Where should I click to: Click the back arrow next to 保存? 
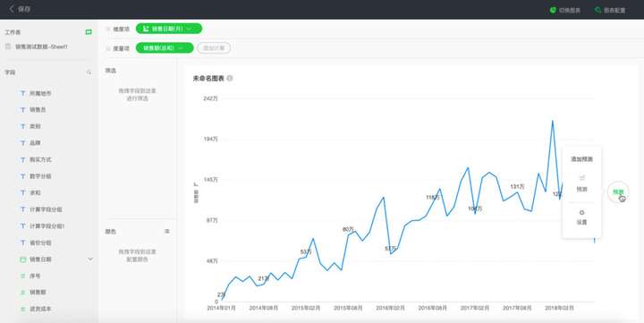11,9
